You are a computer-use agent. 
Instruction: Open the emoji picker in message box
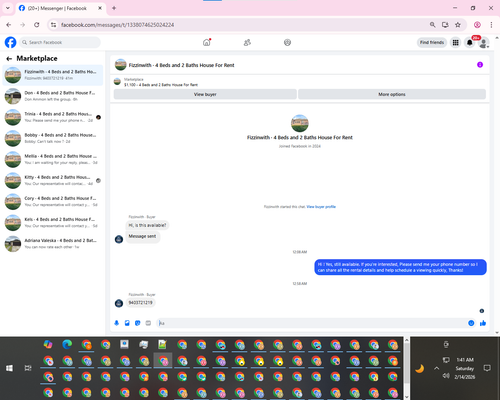click(x=471, y=323)
